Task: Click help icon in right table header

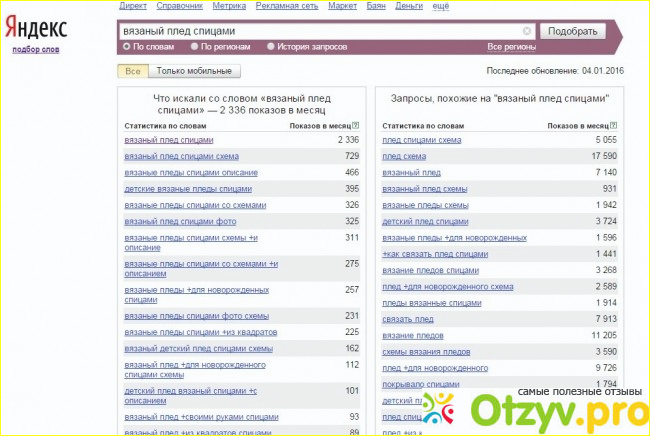Action: point(613,127)
